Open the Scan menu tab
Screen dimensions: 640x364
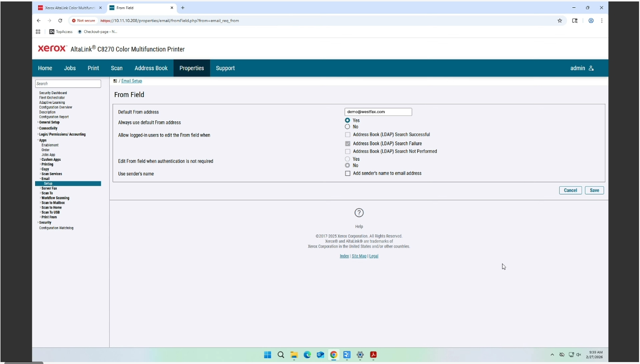pos(116,68)
